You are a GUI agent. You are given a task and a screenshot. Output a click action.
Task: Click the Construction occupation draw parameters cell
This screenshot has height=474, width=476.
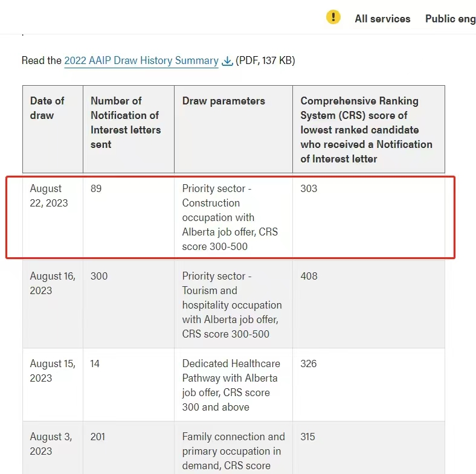point(233,217)
